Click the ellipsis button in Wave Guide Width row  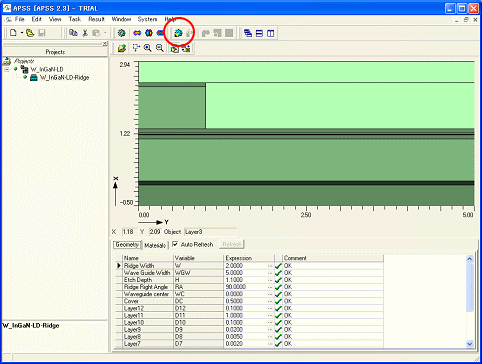[x=270, y=273]
